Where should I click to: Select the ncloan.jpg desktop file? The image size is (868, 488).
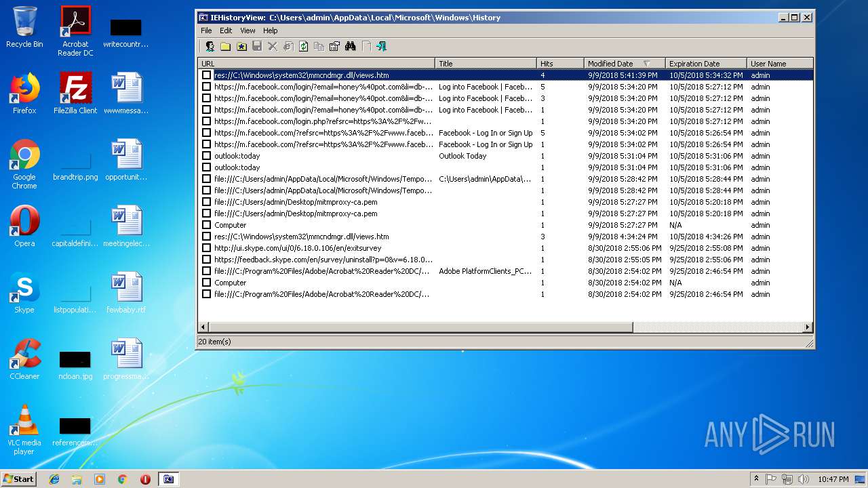pyautogui.click(x=75, y=365)
